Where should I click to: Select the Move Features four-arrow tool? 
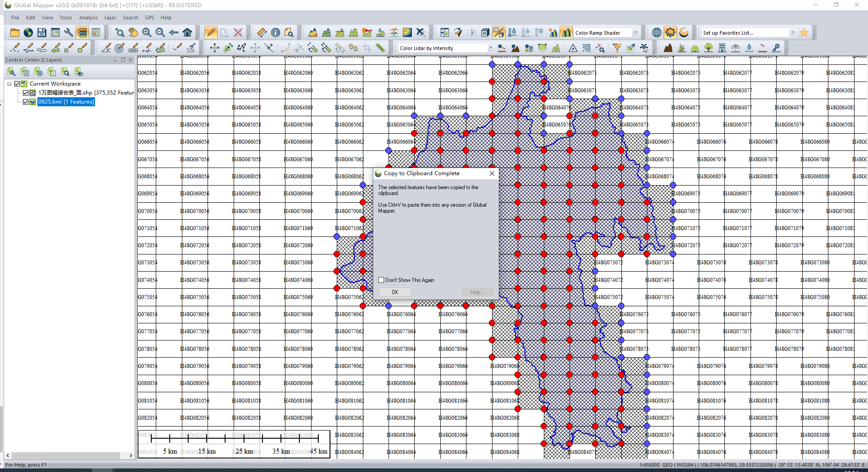[x=215, y=48]
